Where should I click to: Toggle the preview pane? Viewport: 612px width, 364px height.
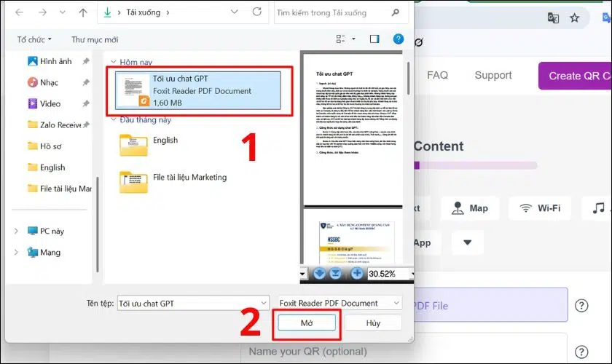coord(374,39)
